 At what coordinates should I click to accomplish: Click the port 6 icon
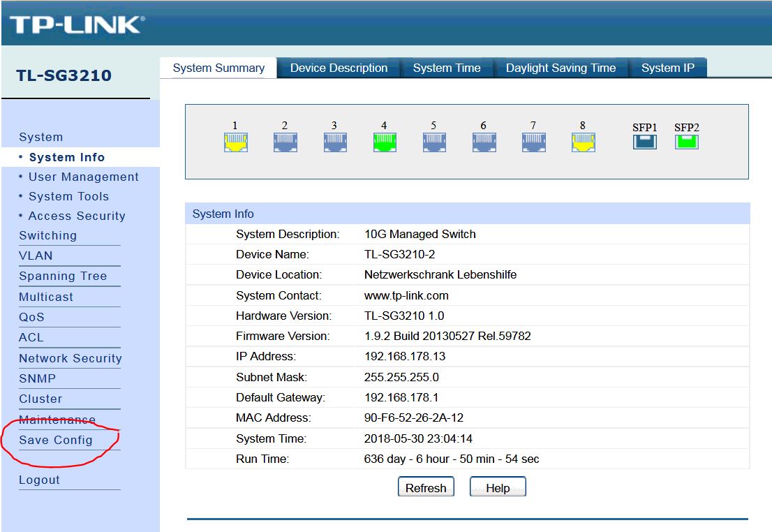484,142
